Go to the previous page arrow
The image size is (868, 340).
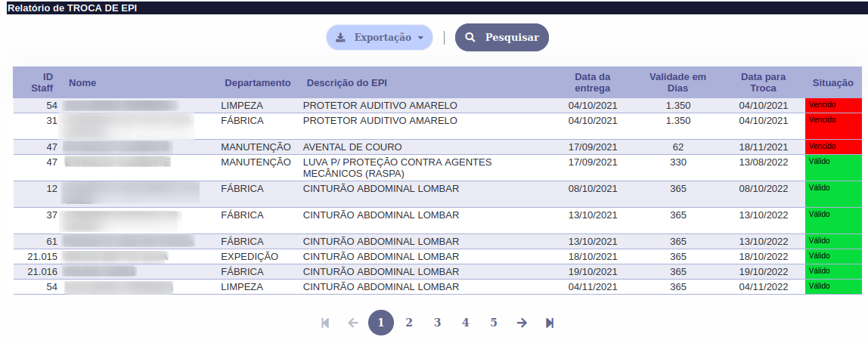(352, 323)
